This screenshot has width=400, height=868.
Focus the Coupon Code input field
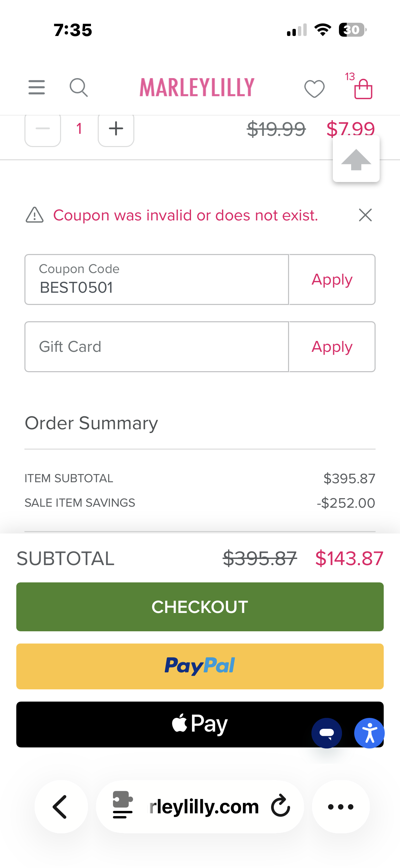pos(157,279)
